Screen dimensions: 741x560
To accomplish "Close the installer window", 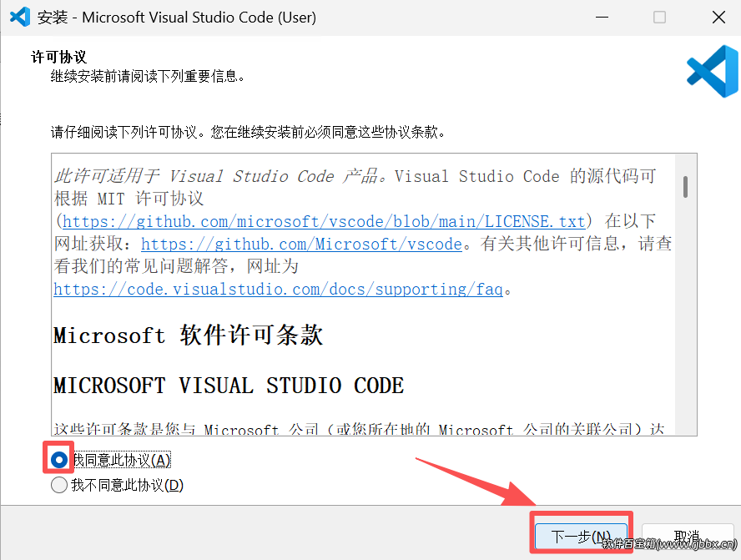I will [718, 18].
